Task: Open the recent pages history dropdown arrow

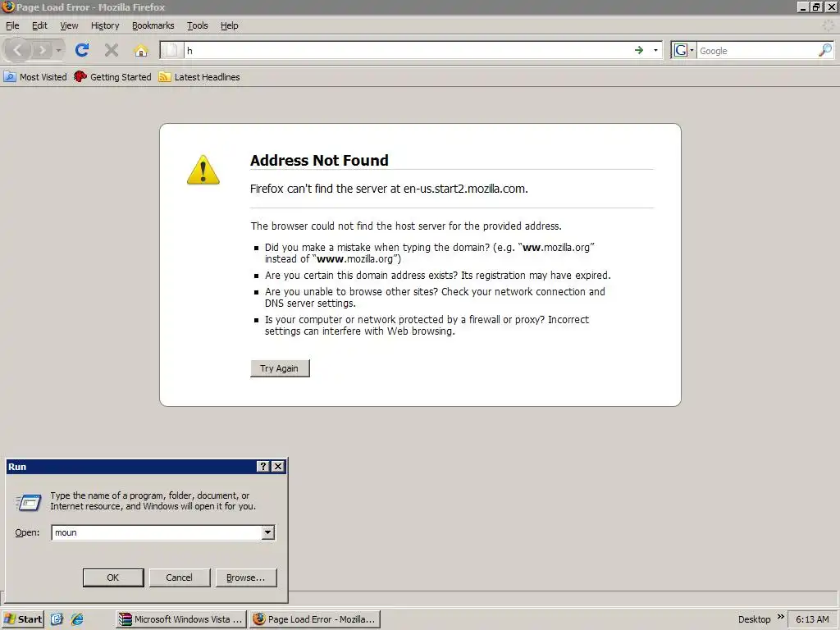Action: click(58, 50)
